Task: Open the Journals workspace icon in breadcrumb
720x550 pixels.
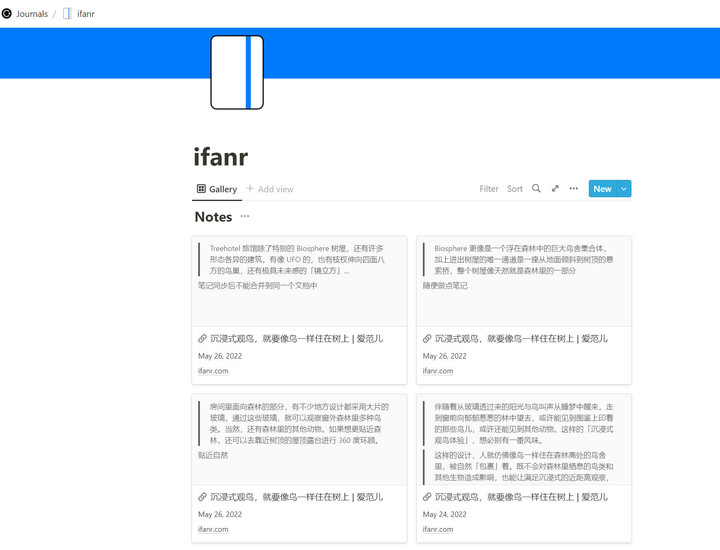Action: pos(6,14)
